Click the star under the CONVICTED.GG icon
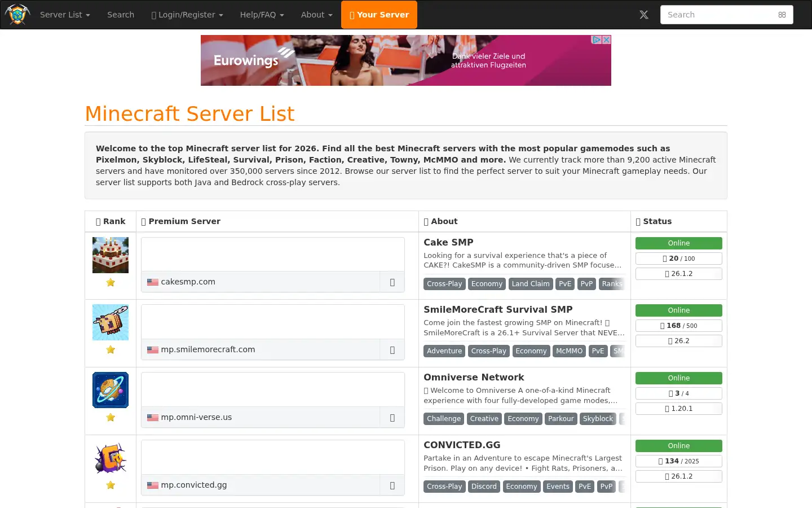 pyautogui.click(x=111, y=485)
